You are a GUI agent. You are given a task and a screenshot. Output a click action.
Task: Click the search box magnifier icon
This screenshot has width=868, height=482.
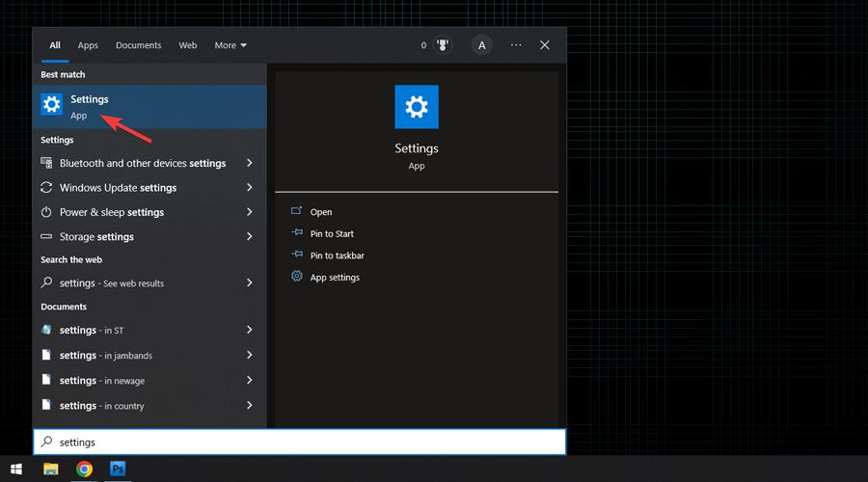click(47, 442)
